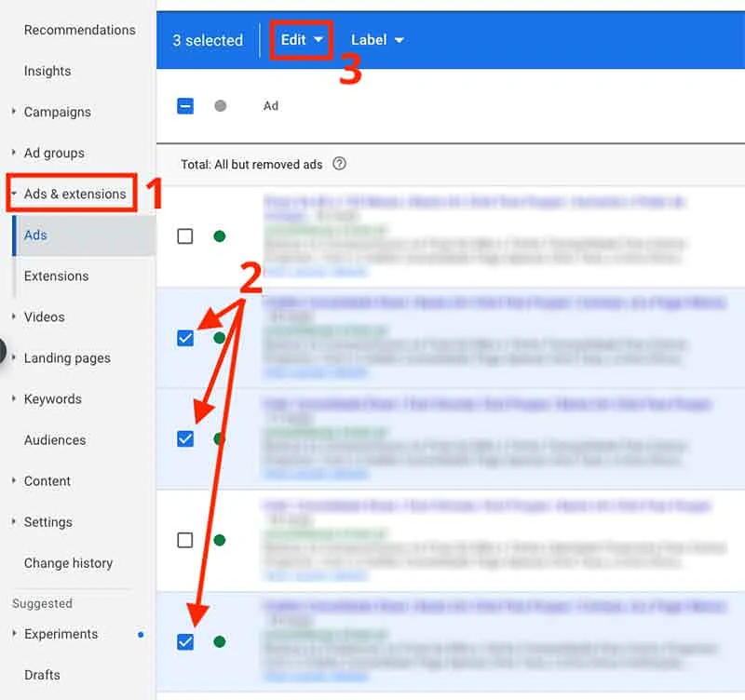Screen dimensions: 745x700
Task: Expand the Keywords arrow
Action: click(13, 398)
